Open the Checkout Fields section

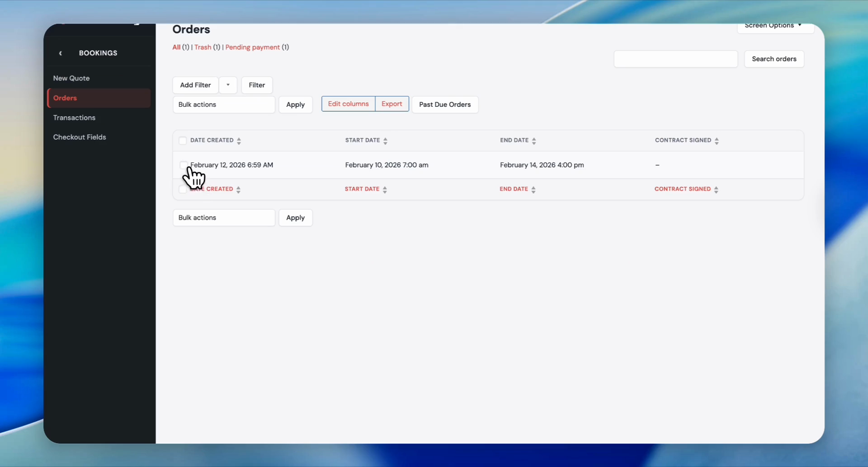tap(80, 137)
